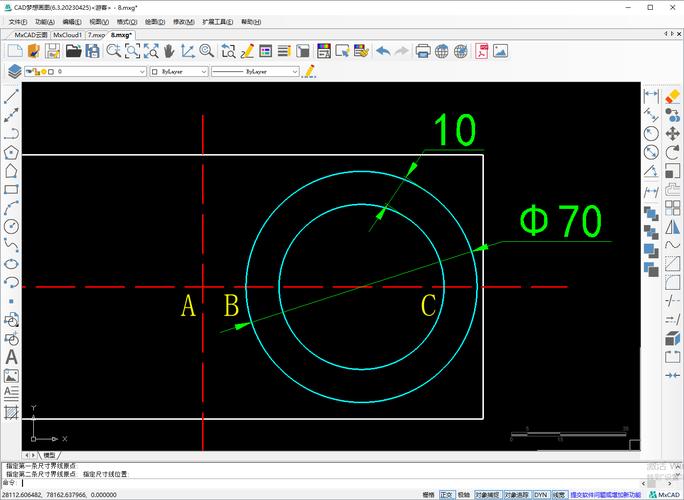Screen dimensions: 684x500
Task: Export drawing to PDF
Action: pos(482,51)
